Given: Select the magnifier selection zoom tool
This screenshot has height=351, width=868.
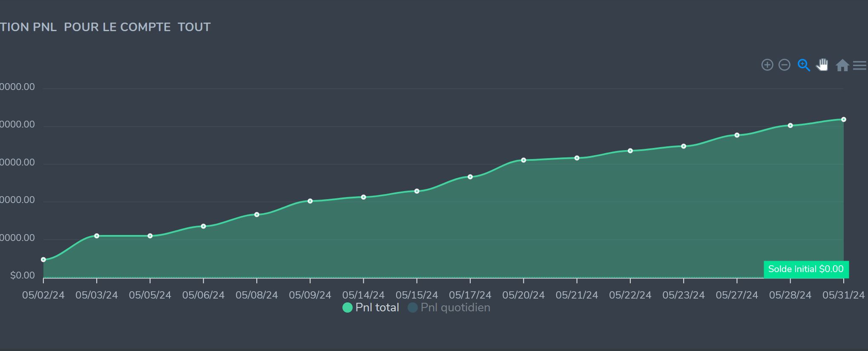Looking at the screenshot, I should tap(804, 65).
